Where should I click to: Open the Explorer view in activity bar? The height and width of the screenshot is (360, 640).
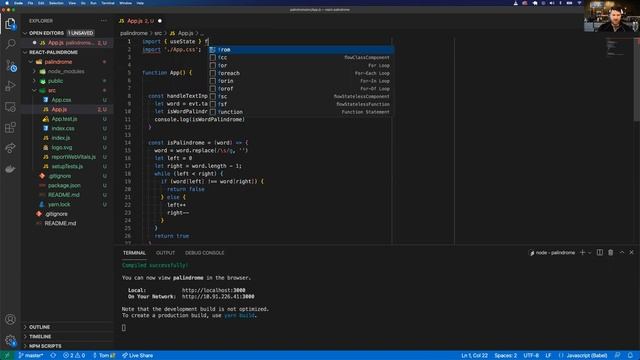click(10, 24)
